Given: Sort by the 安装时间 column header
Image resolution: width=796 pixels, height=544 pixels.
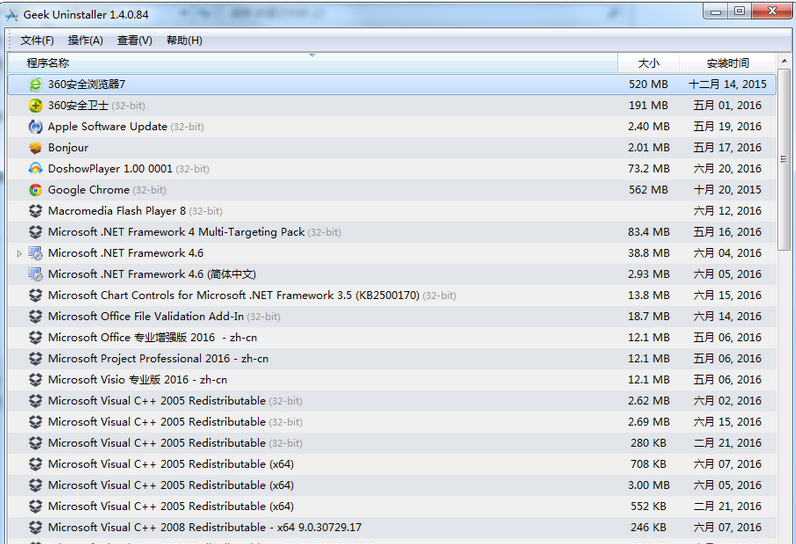Looking at the screenshot, I should (x=727, y=63).
